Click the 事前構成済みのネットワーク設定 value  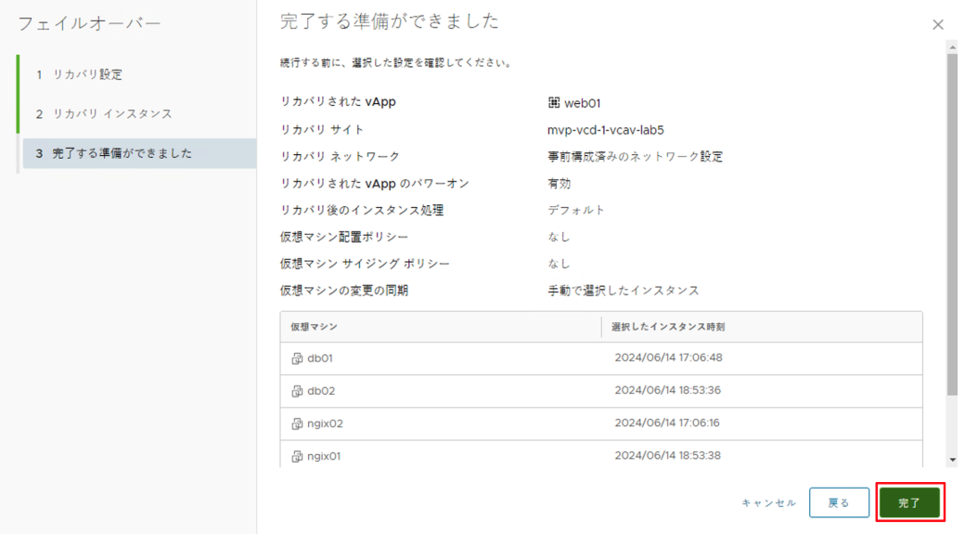pos(635,157)
